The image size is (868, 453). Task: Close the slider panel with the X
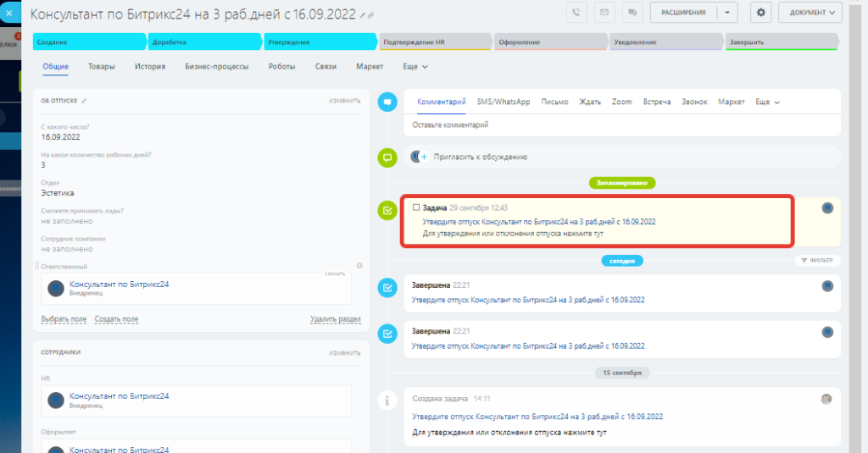tap(8, 13)
